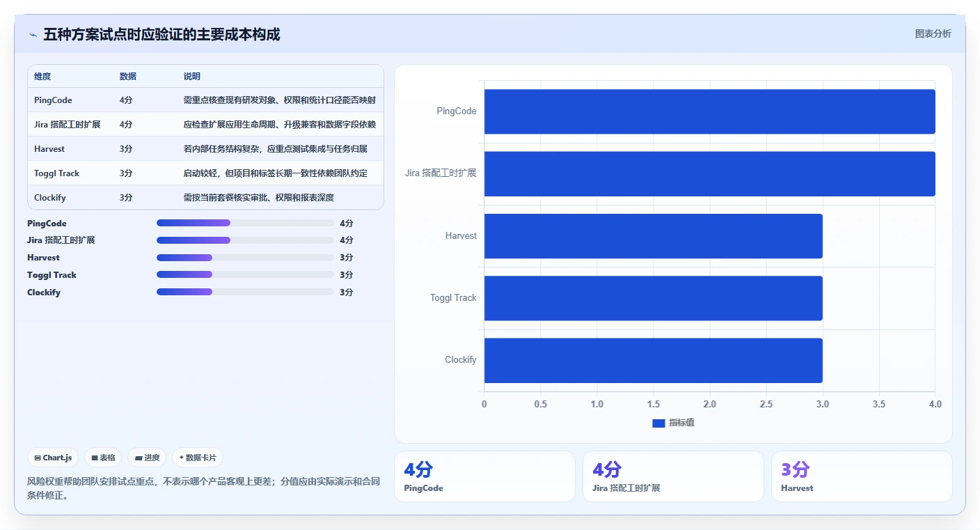Toggle the 指标值 legend swatch
This screenshot has width=980, height=530.
coord(658,423)
